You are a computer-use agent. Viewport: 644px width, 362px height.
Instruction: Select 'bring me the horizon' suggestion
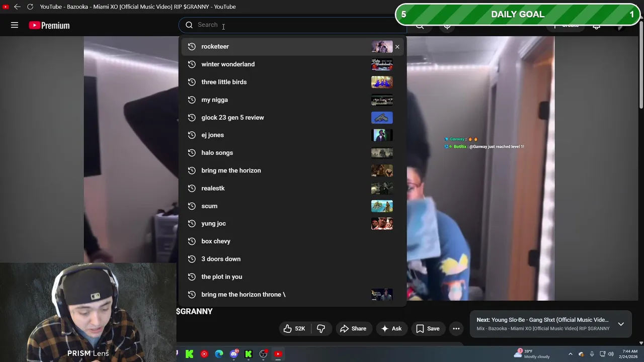pos(292,170)
